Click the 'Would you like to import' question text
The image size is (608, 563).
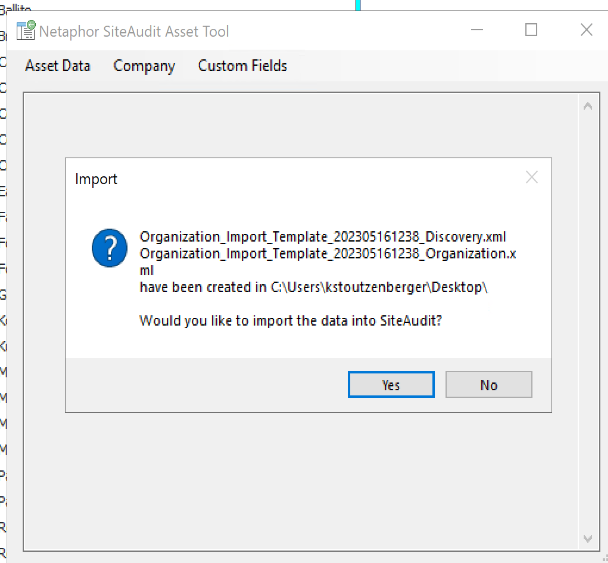290,321
